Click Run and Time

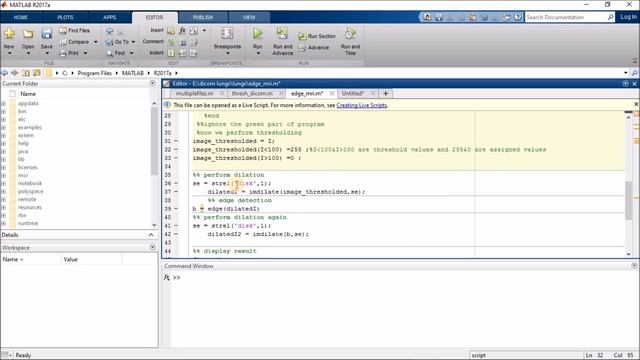click(350, 41)
